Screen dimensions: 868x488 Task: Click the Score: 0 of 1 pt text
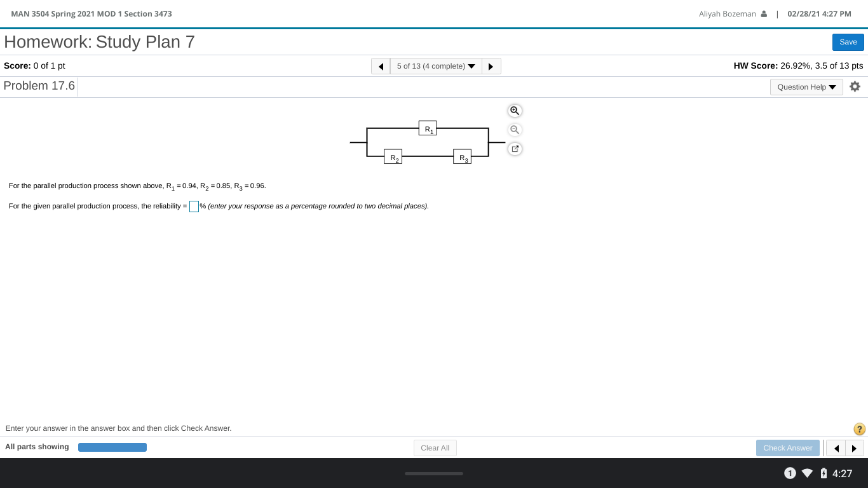pos(34,66)
